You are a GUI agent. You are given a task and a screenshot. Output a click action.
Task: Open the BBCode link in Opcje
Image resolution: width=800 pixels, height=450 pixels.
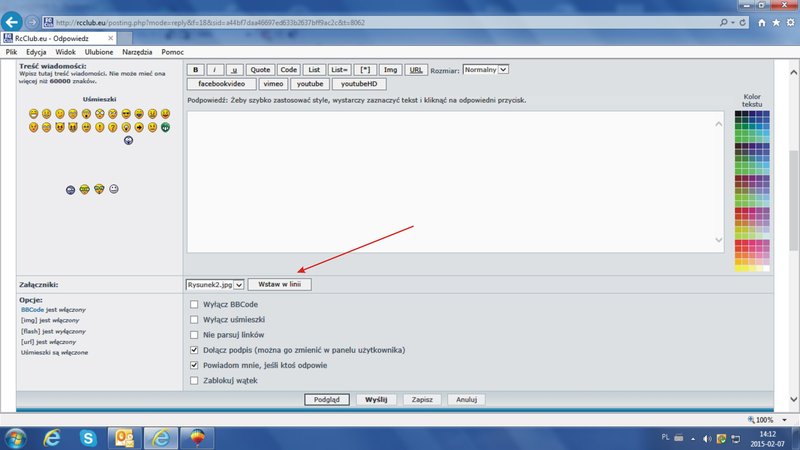click(x=32, y=310)
